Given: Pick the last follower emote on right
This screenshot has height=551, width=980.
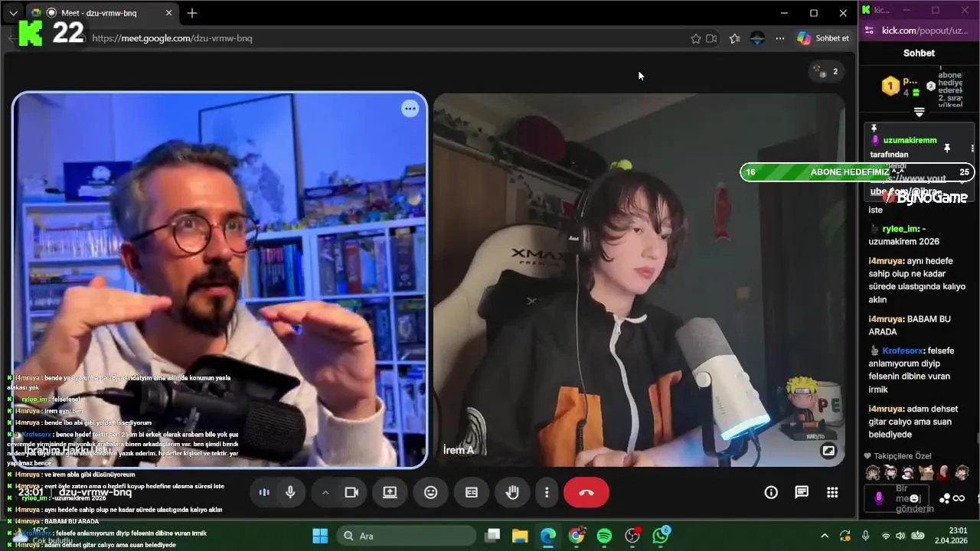Looking at the screenshot, I should pyautogui.click(x=962, y=473).
